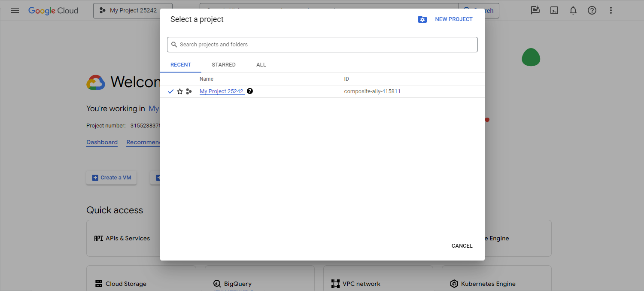644x291 pixels.
Task: Click the Select a project dialog title
Action: (197, 19)
